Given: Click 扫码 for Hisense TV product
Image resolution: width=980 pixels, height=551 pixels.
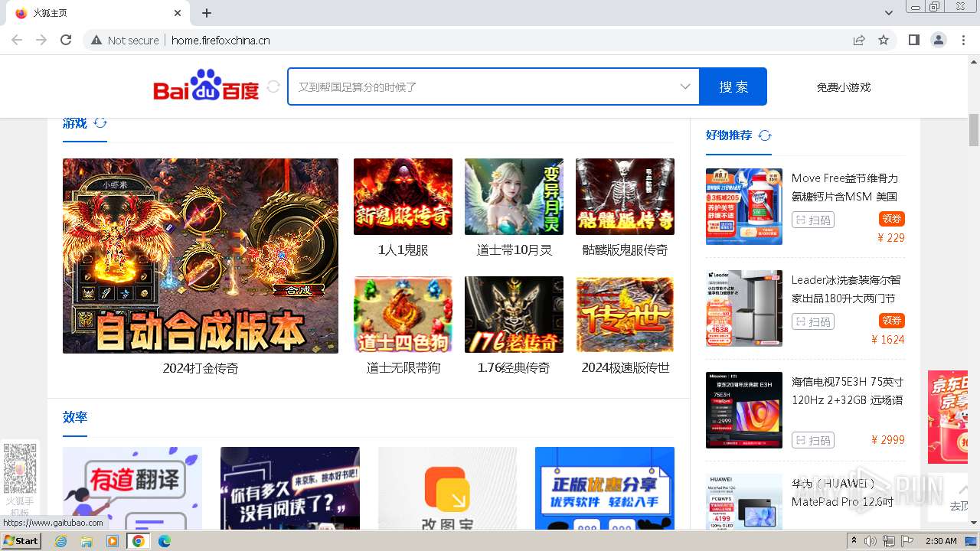Looking at the screenshot, I should [x=813, y=441].
